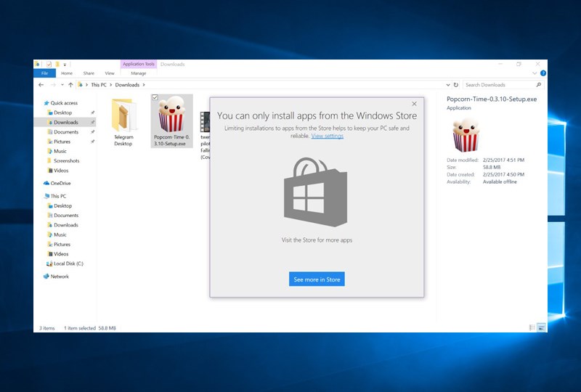Close the Windows Store warning dialog
Image resolution: width=581 pixels, height=392 pixels.
pos(415,105)
